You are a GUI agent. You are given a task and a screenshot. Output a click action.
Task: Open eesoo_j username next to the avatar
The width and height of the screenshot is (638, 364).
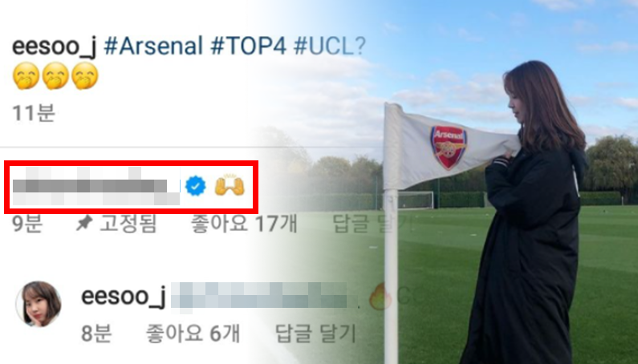[124, 297]
